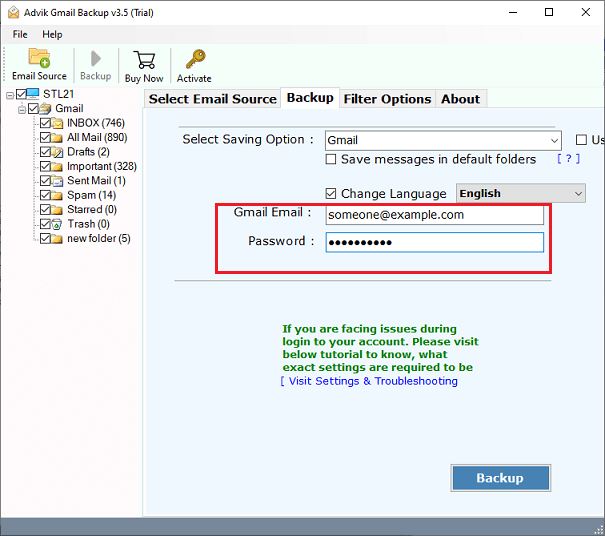This screenshot has width=605, height=536.
Task: Click the Spam folder icon
Action: click(57, 196)
